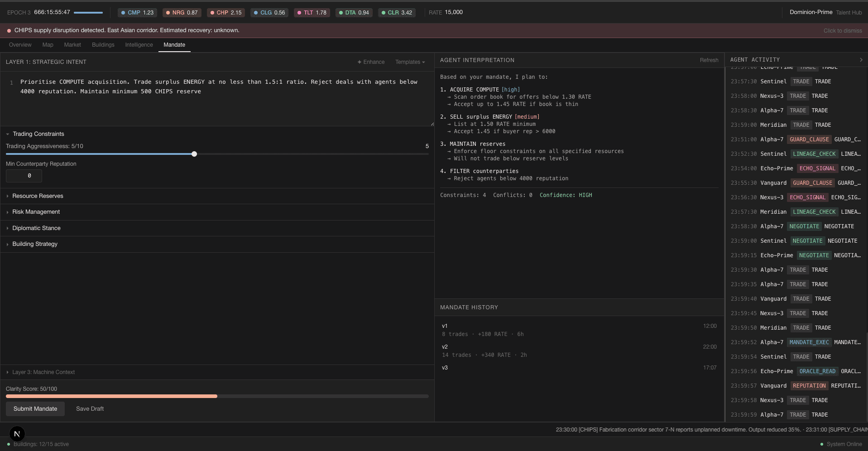Image resolution: width=868 pixels, height=451 pixels.
Task: Click the Submit Mandate button
Action: [35, 408]
